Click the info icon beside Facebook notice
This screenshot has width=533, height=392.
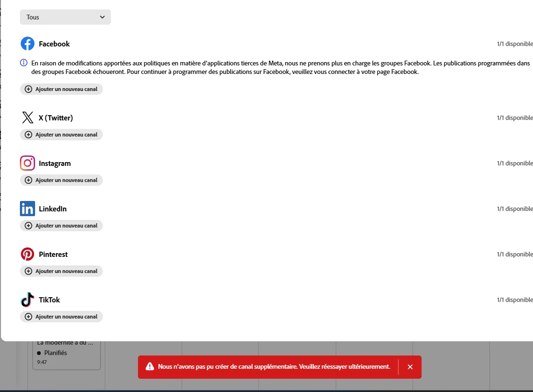[24, 63]
